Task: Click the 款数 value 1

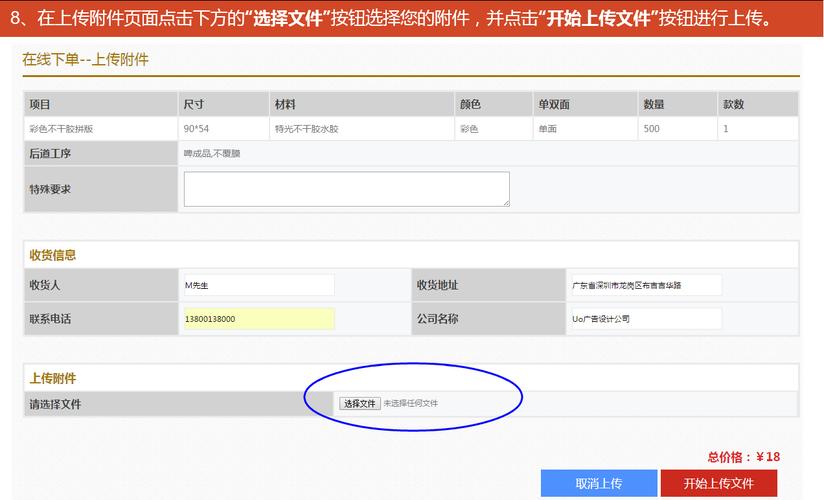Action: [726, 129]
